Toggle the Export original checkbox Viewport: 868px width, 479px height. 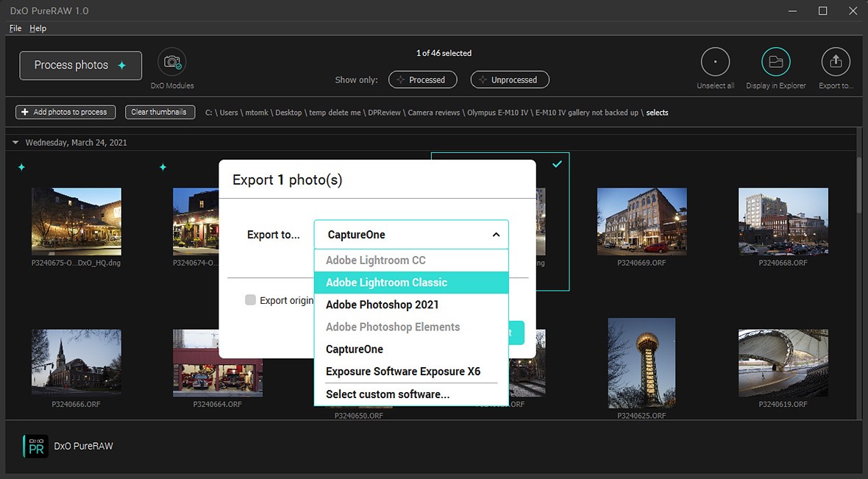point(251,300)
